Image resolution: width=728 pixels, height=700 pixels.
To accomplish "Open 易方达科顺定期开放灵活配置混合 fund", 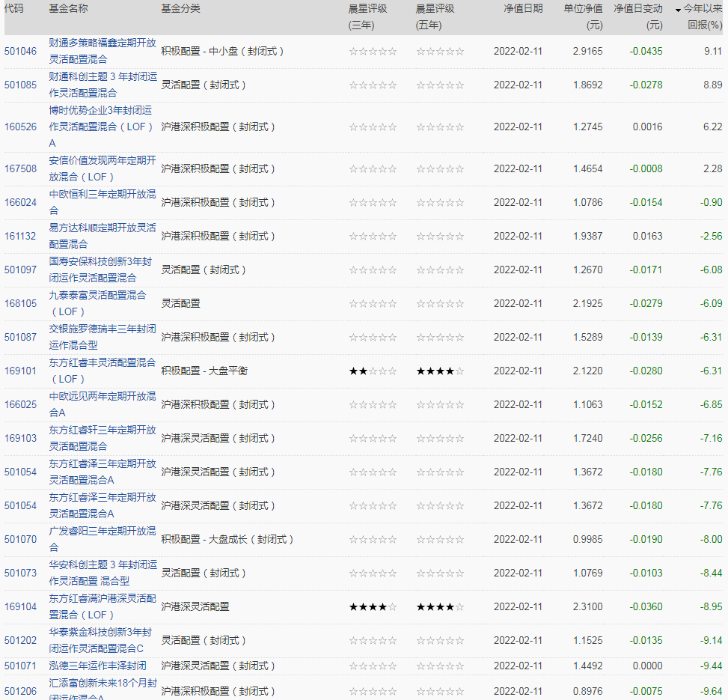I will point(103,236).
